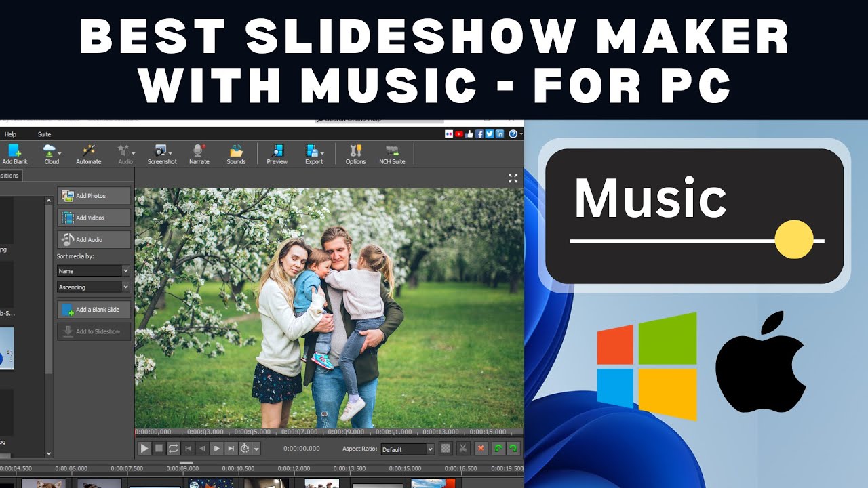Open the Ascending order dropdown
The image size is (868, 488).
click(93, 287)
